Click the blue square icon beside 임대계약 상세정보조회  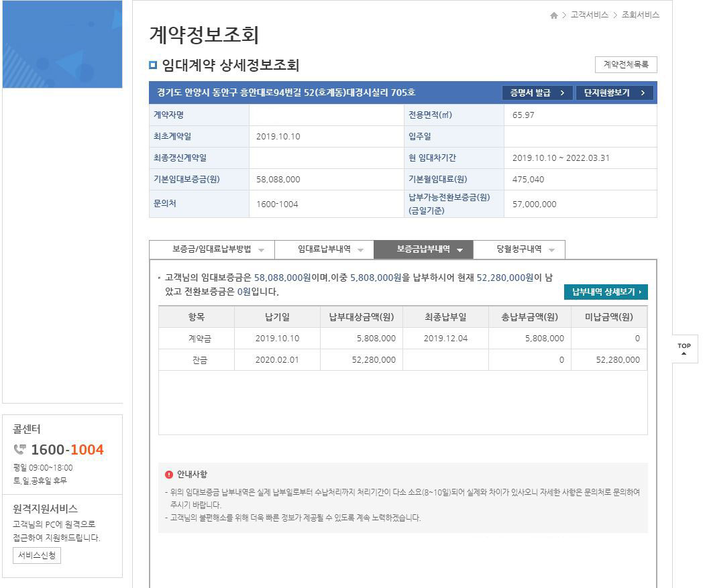(153, 66)
